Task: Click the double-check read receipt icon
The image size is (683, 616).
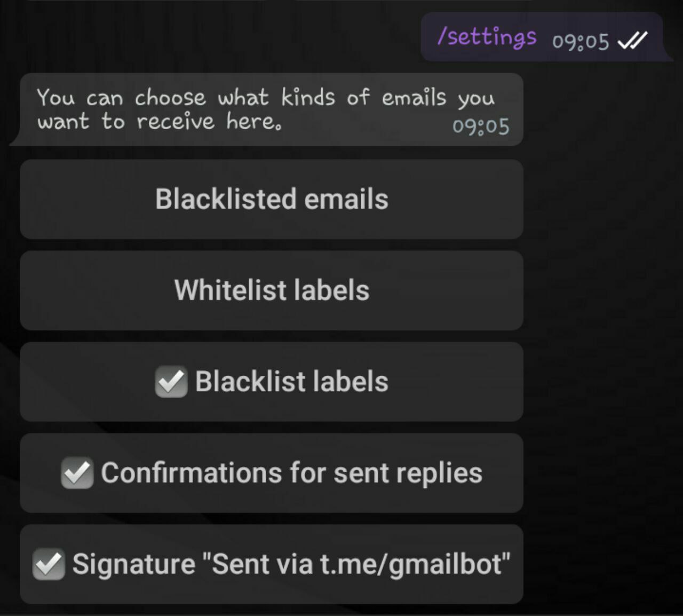Action: pos(632,40)
